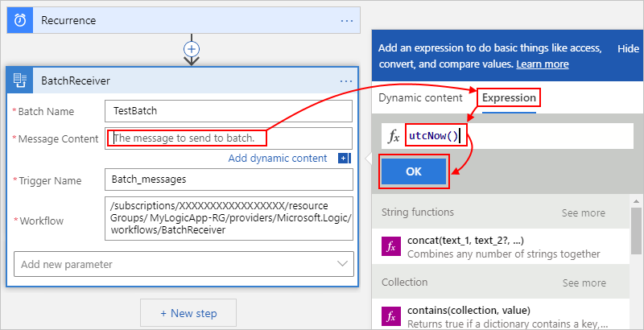Click the contains function fx icon
Image resolution: width=644 pixels, height=330 pixels.
(x=392, y=316)
